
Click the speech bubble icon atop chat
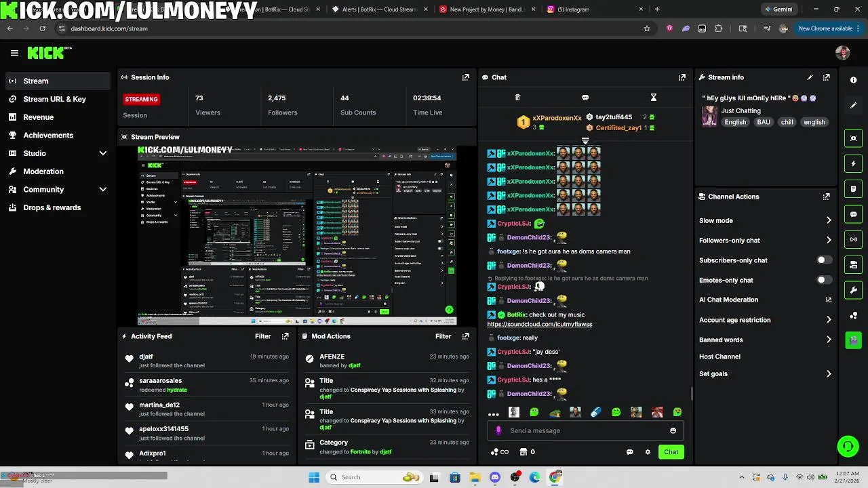pos(585,98)
